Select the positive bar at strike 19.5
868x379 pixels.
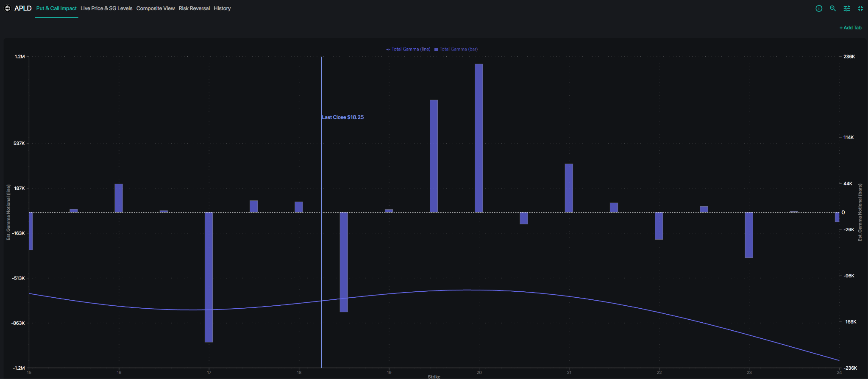(434, 156)
